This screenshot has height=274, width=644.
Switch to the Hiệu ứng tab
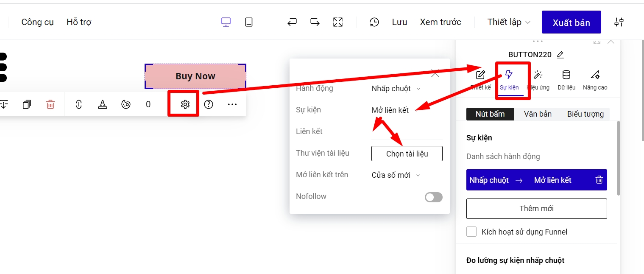coord(538,80)
